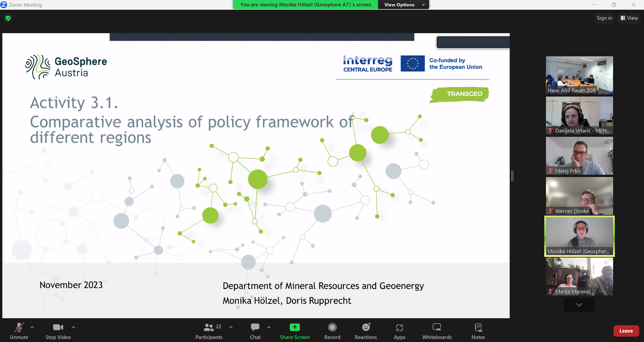Open Zoom Apps
This screenshot has height=342, width=644.
(x=400, y=331)
